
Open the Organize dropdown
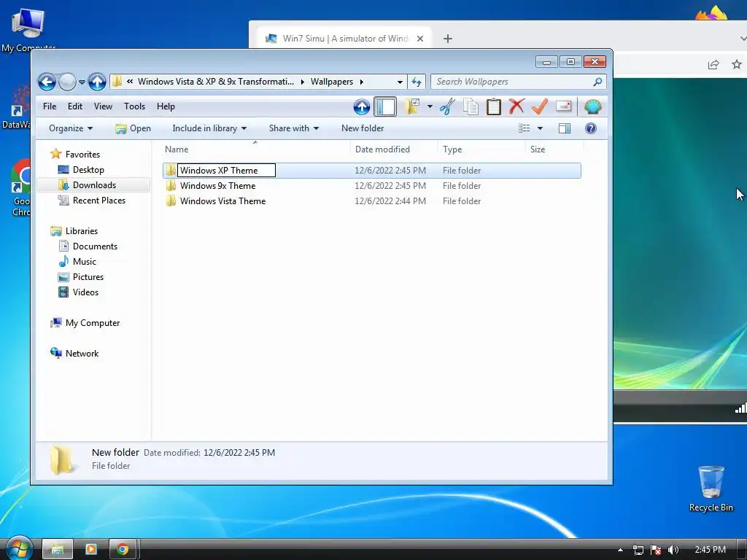pyautogui.click(x=71, y=128)
